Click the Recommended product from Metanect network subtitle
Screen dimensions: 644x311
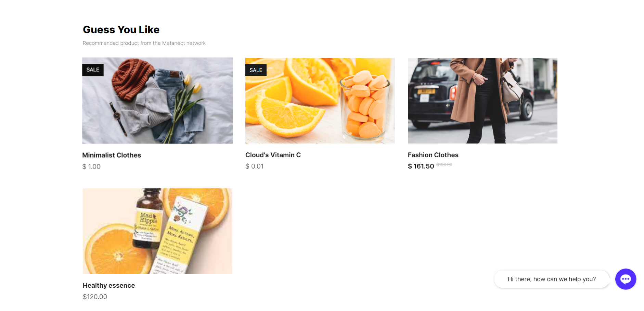click(144, 43)
